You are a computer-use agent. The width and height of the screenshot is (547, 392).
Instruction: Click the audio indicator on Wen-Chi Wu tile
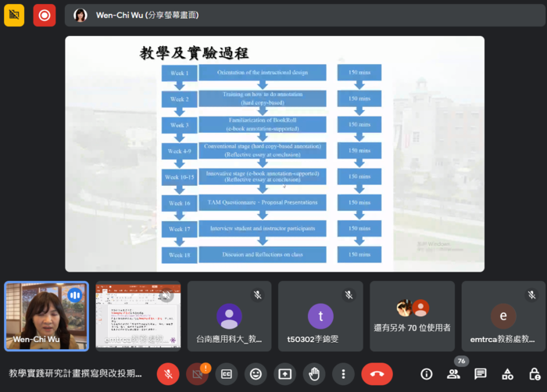point(75,295)
